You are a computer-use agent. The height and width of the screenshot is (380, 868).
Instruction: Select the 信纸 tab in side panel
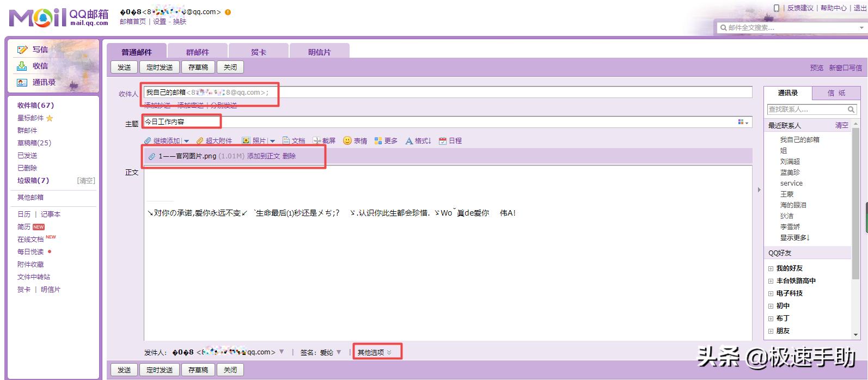click(836, 93)
